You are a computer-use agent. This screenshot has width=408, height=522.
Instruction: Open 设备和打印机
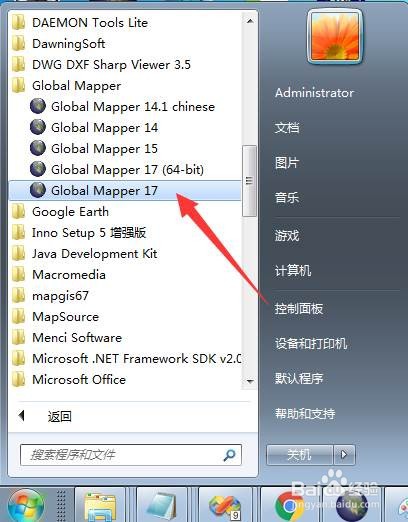(311, 344)
